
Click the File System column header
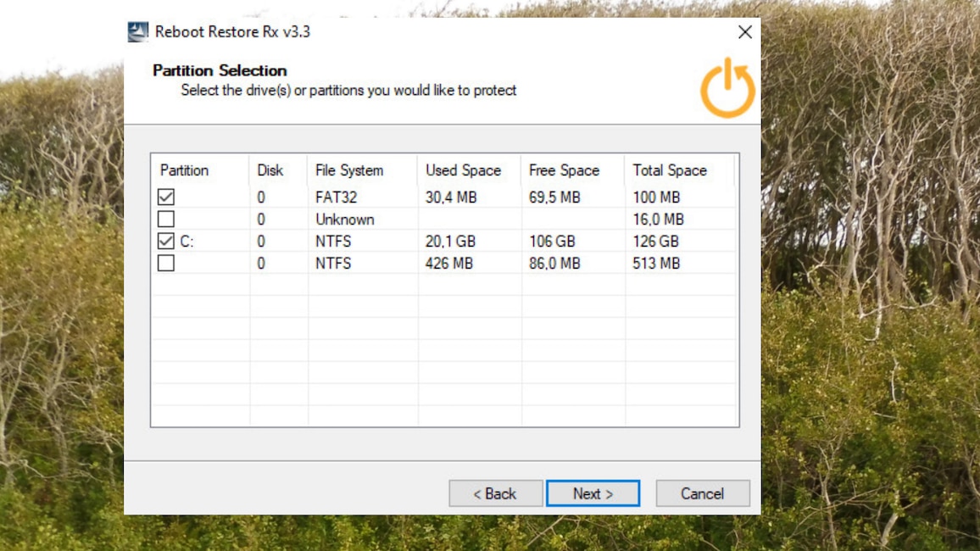(x=362, y=170)
